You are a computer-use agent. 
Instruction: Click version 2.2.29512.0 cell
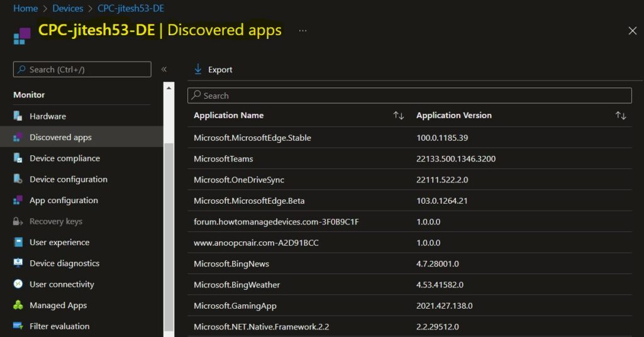[x=438, y=326]
